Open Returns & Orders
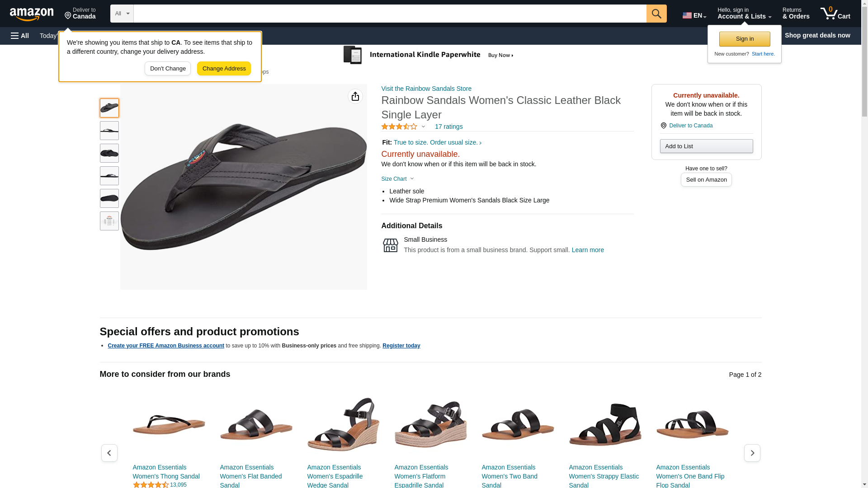The height and width of the screenshot is (488, 868). coord(796,14)
